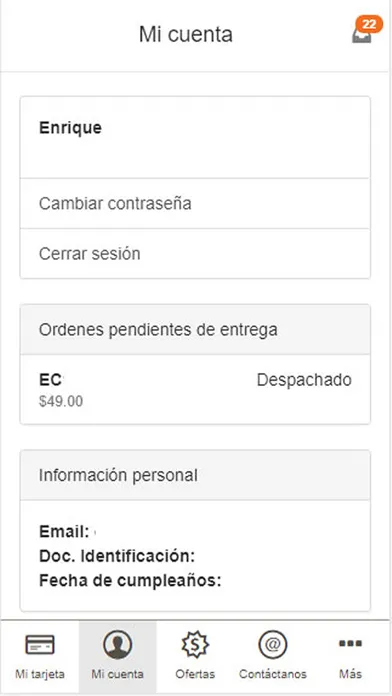Select the $49.00 order amount
This screenshot has width=392, height=696.
point(61,401)
